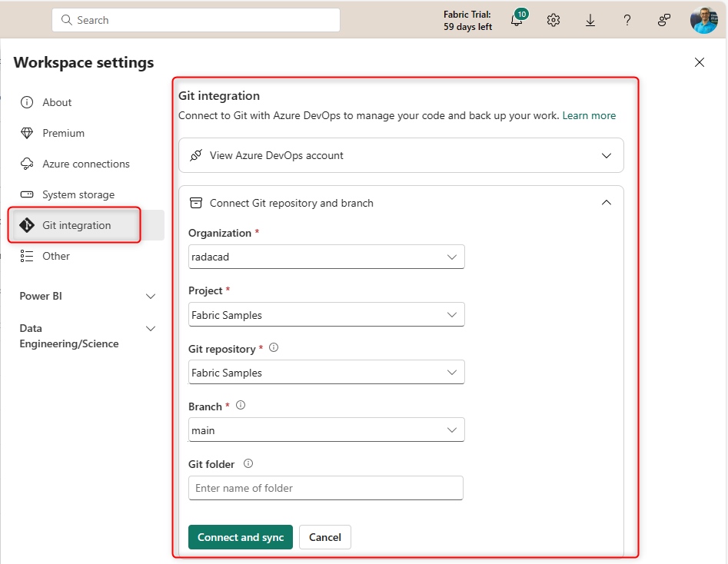
Task: Select Azure connections in sidebar
Action: click(85, 164)
